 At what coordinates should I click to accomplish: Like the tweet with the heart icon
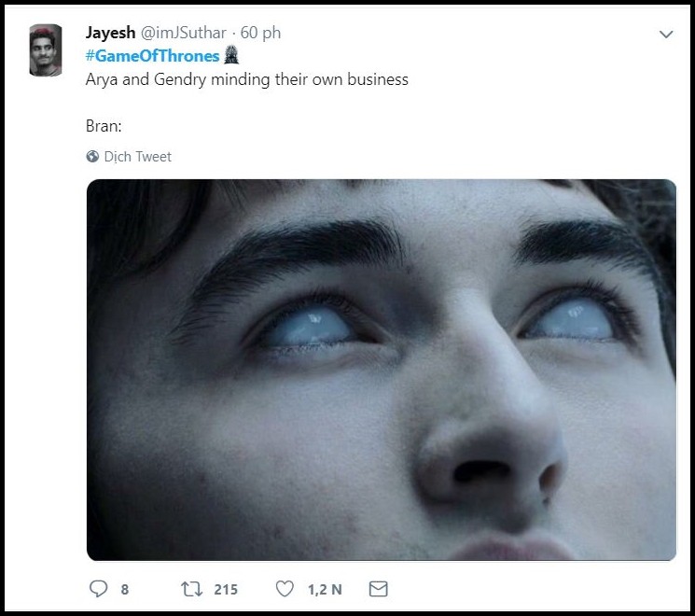(x=285, y=589)
